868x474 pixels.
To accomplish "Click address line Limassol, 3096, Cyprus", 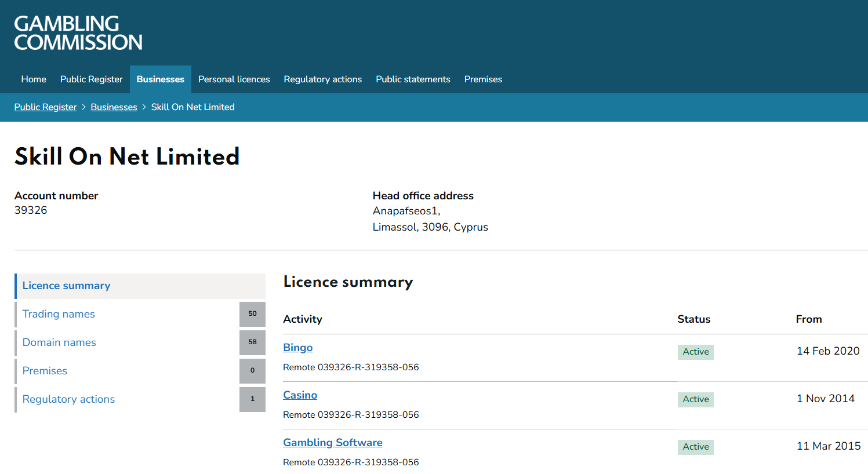I will point(430,227).
